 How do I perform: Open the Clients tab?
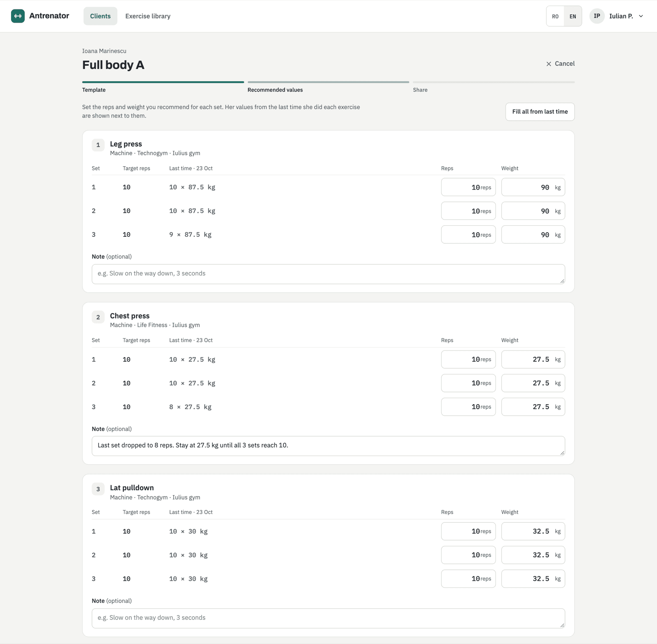pyautogui.click(x=100, y=16)
